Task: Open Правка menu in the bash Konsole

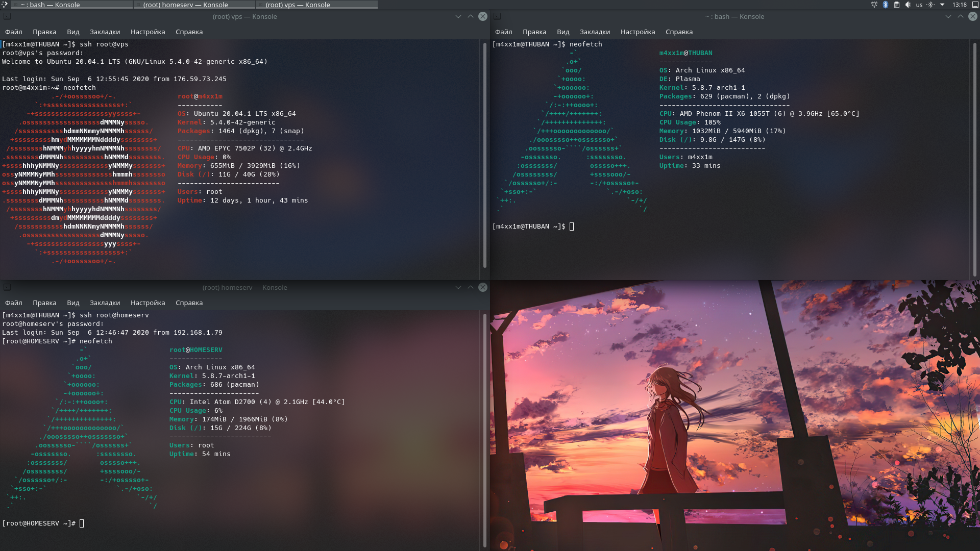Action: pos(534,32)
